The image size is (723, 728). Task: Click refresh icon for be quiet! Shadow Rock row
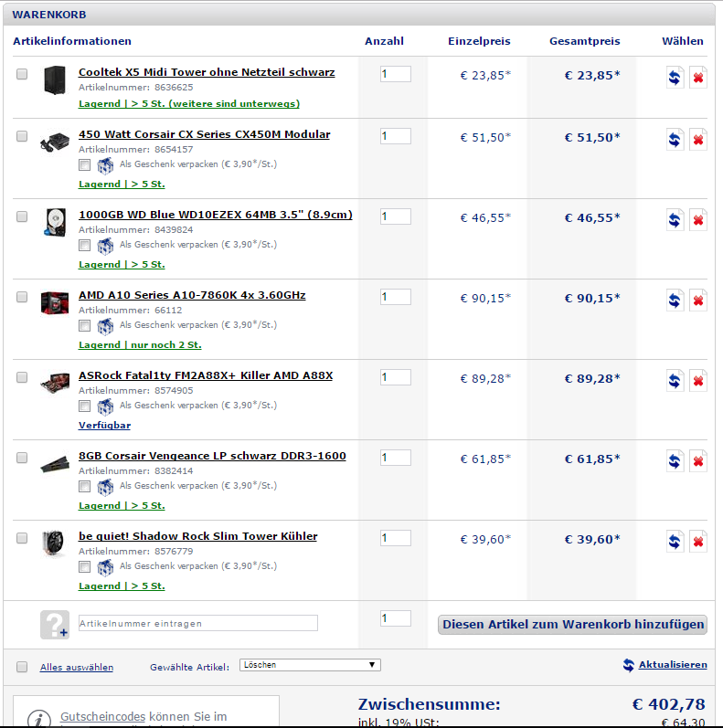point(675,541)
